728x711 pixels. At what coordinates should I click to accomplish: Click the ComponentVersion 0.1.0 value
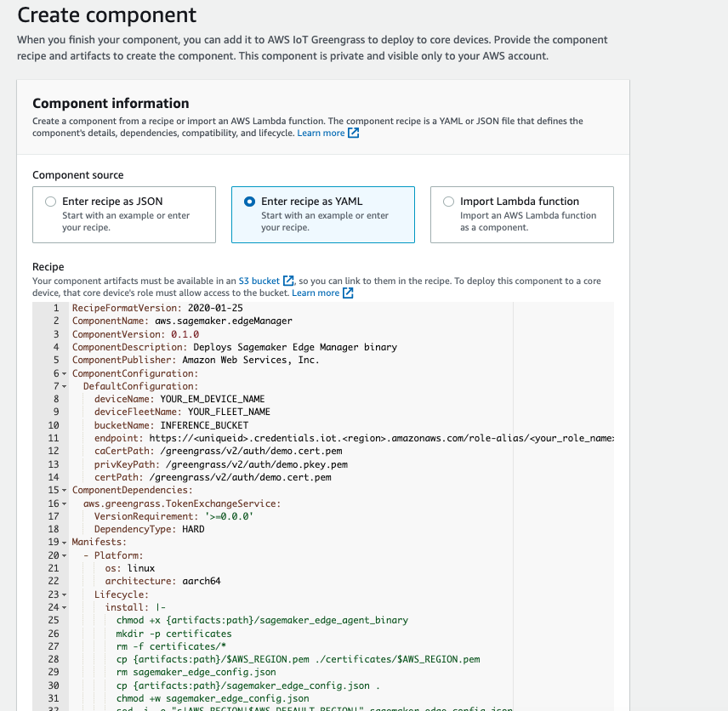coord(185,334)
